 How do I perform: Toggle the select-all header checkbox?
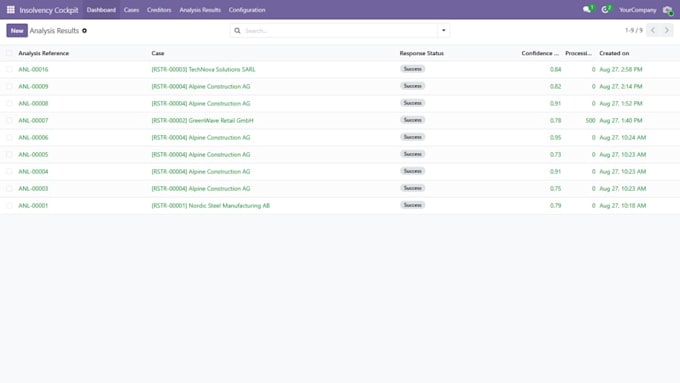[x=9, y=53]
